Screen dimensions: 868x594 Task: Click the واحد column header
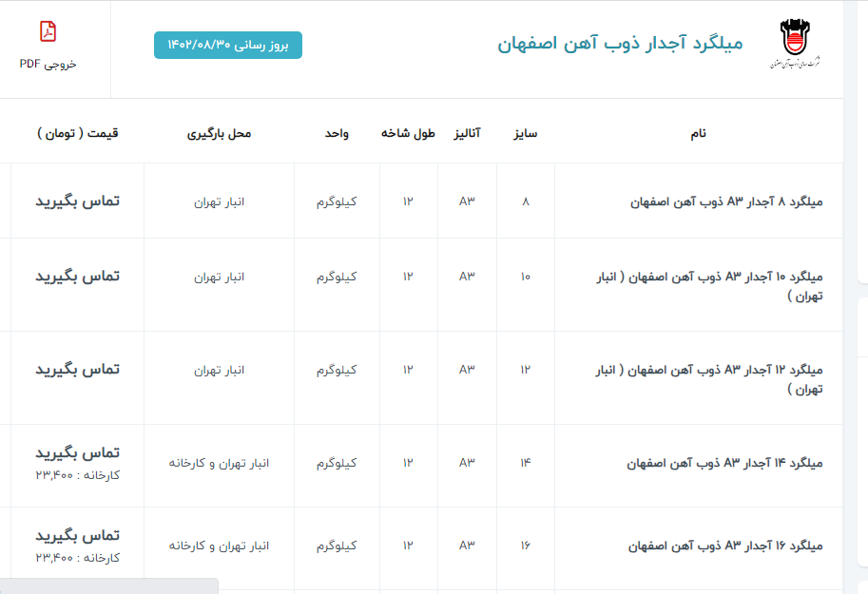pyautogui.click(x=337, y=133)
